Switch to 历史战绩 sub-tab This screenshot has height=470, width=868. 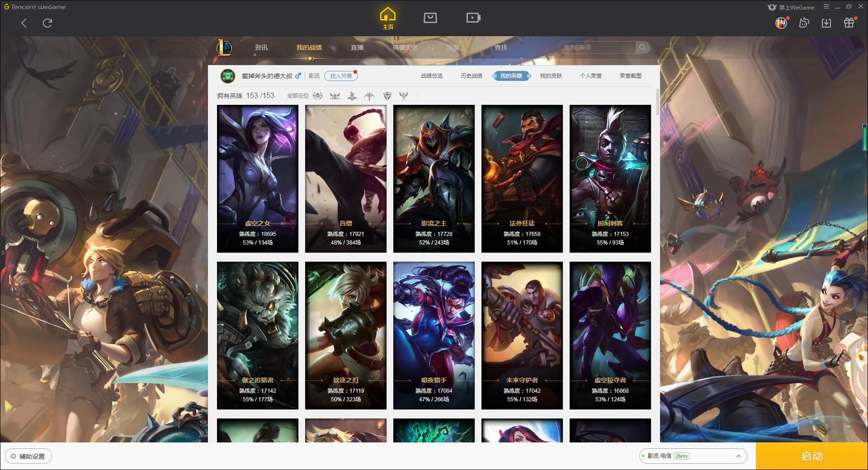pyautogui.click(x=472, y=76)
